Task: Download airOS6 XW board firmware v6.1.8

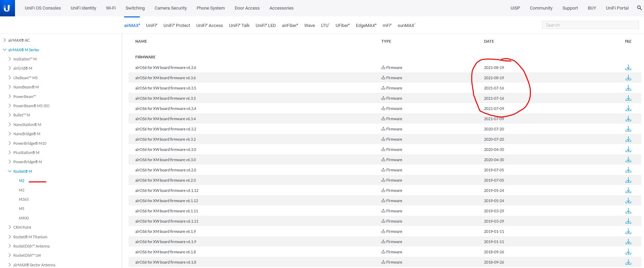Action: point(628,262)
